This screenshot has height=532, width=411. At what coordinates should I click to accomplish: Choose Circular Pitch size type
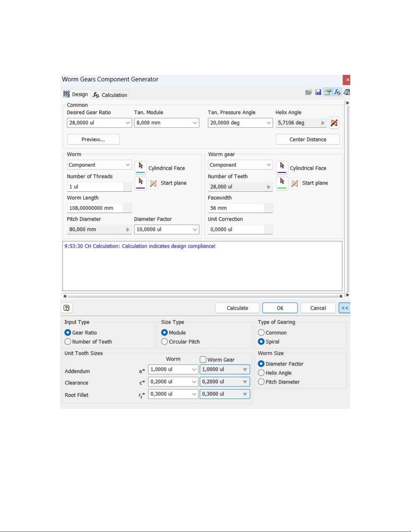164,342
